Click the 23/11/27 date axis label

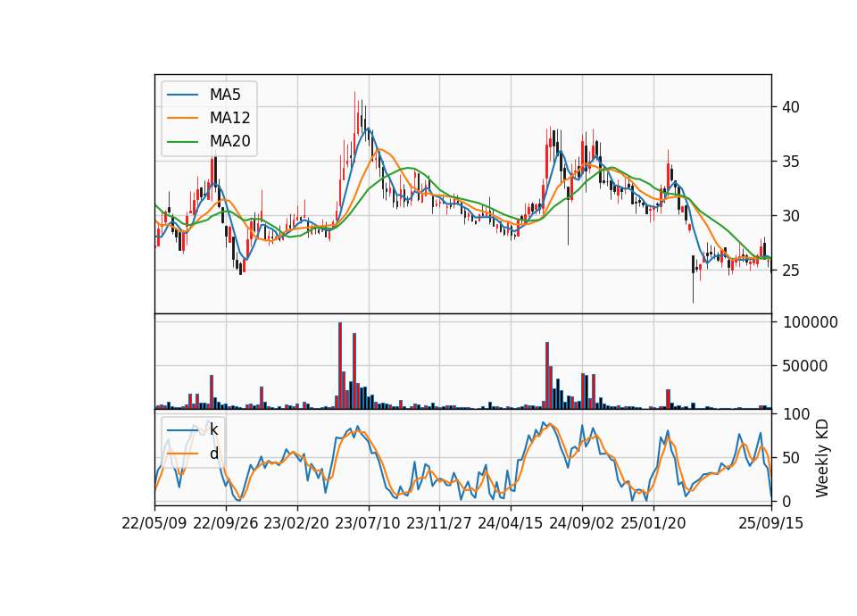click(x=439, y=523)
